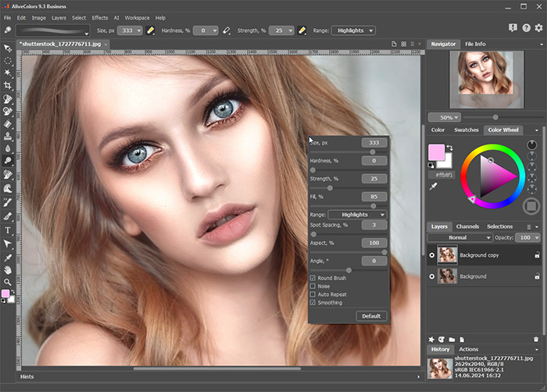Adjust the Size slider in brush popup
The height and width of the screenshot is (392, 547).
373,152
